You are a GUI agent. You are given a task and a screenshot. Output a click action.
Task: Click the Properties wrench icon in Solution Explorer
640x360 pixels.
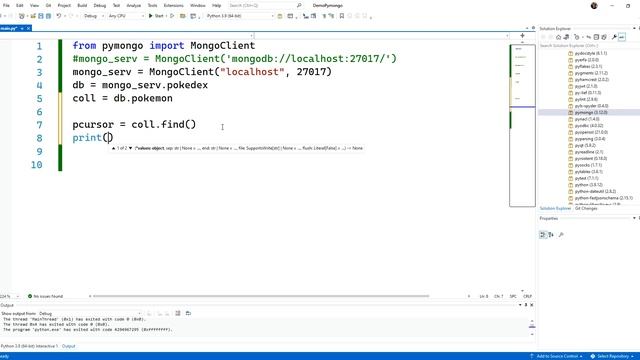614,37
